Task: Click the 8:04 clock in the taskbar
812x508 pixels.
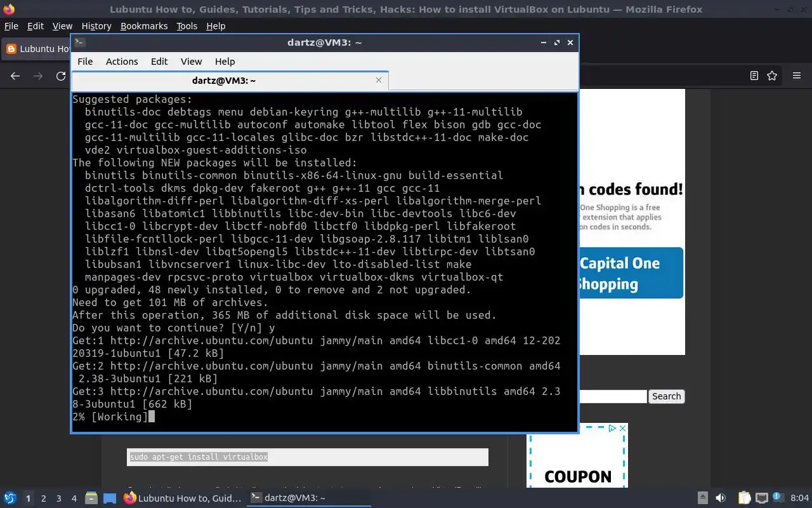Action: pyautogui.click(x=800, y=498)
